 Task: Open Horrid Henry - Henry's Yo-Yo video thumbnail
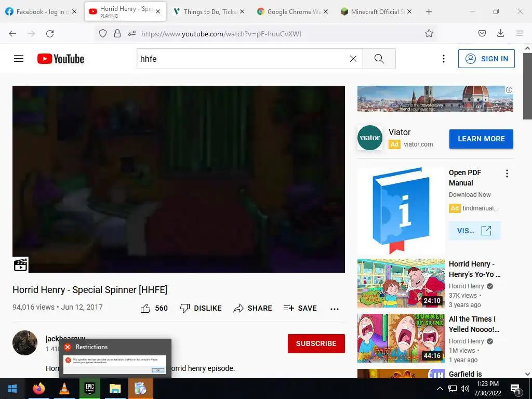coord(401,283)
